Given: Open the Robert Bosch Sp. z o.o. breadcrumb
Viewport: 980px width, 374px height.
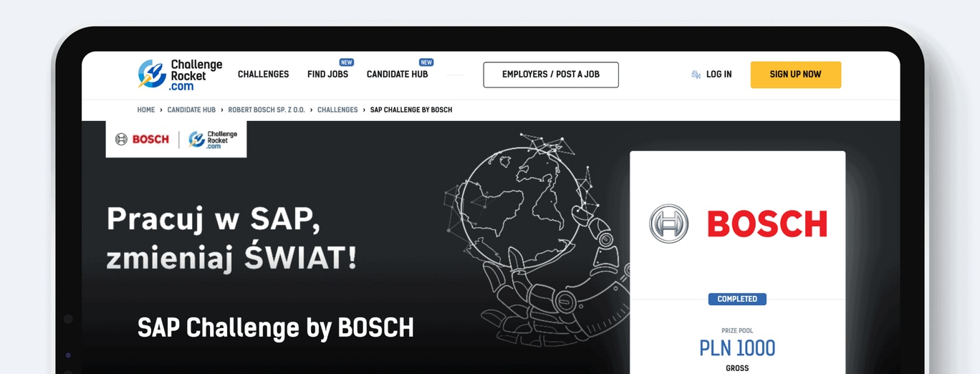Looking at the screenshot, I should (266, 110).
